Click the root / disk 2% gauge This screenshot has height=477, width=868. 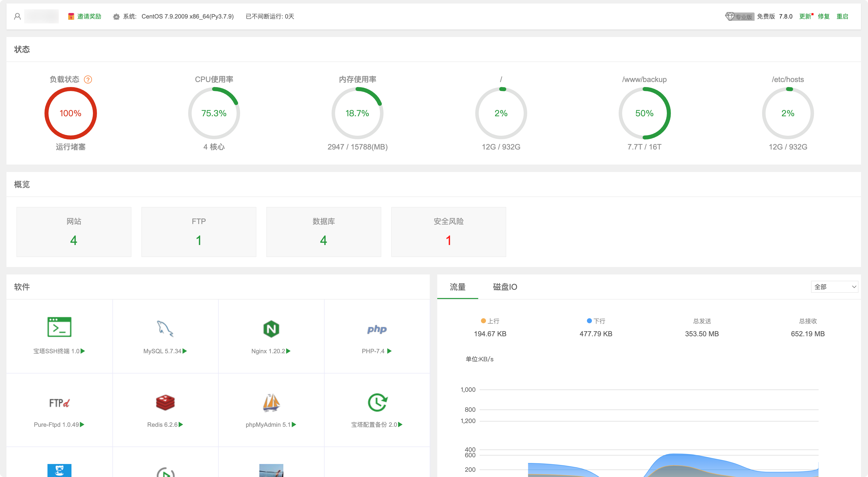point(501,113)
